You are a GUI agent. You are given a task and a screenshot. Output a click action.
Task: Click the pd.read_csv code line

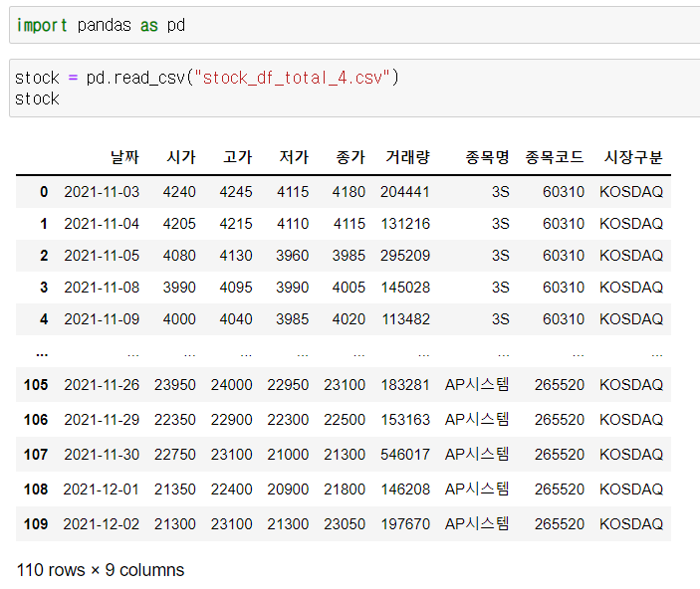pyautogui.click(x=207, y=78)
